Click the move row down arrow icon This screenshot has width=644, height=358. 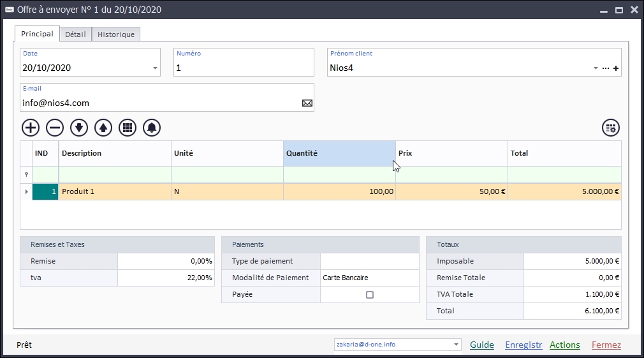[x=79, y=128]
